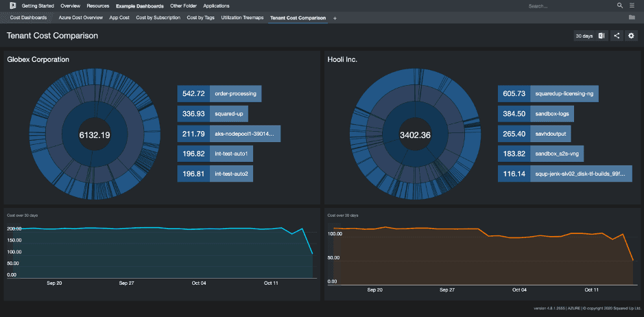Viewport: 644px width, 317px height.
Task: Switch to Cost by Tags tab
Action: (x=200, y=18)
